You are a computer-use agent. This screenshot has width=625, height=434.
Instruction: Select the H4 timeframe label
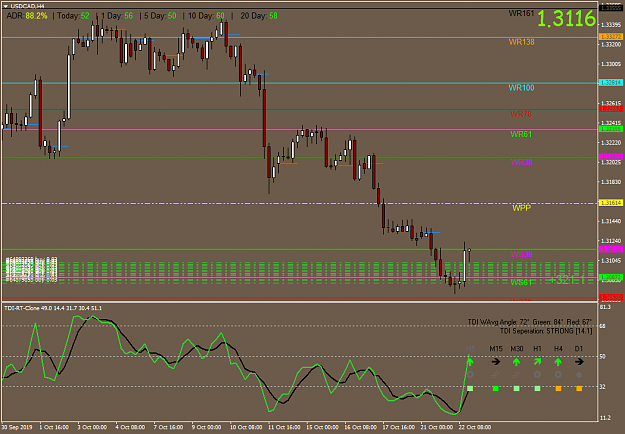click(x=558, y=349)
